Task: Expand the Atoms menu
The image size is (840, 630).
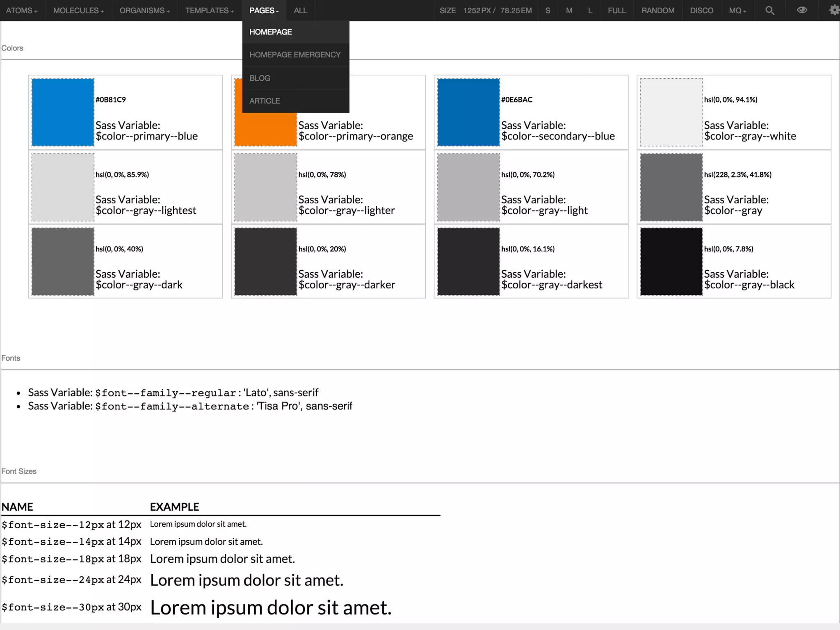Action: pos(22,11)
